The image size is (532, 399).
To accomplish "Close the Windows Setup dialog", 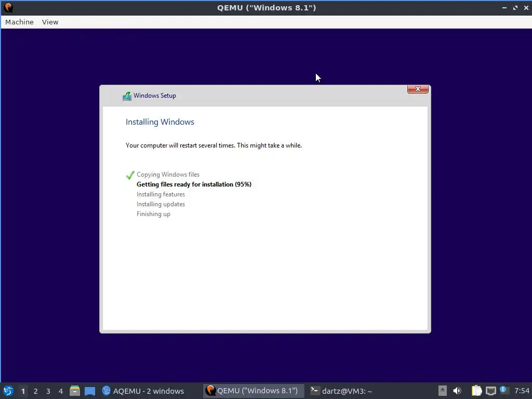I will click(418, 89).
